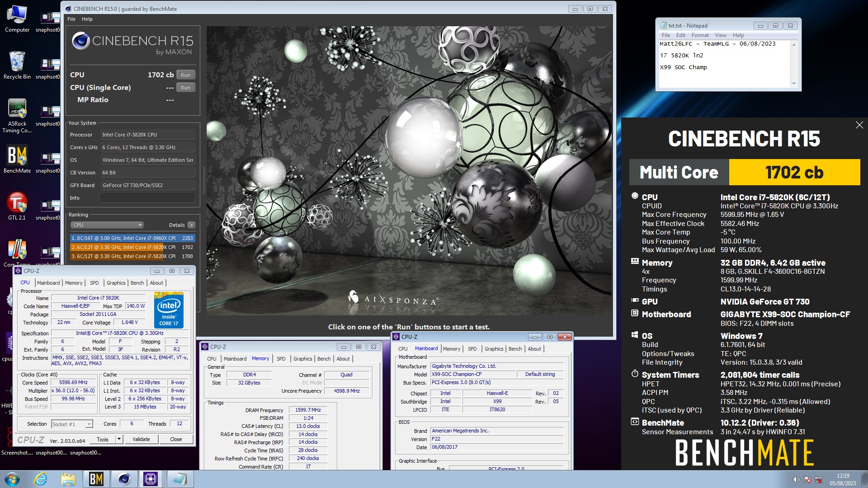Screen dimensions: 868x488
Task: Switch to Notepad in the taskbar
Action: tap(179, 479)
